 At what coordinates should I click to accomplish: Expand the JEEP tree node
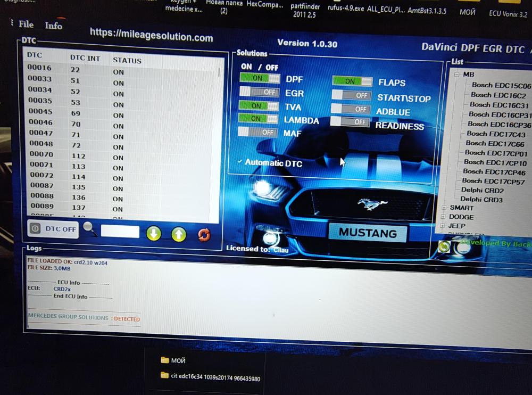(x=442, y=226)
